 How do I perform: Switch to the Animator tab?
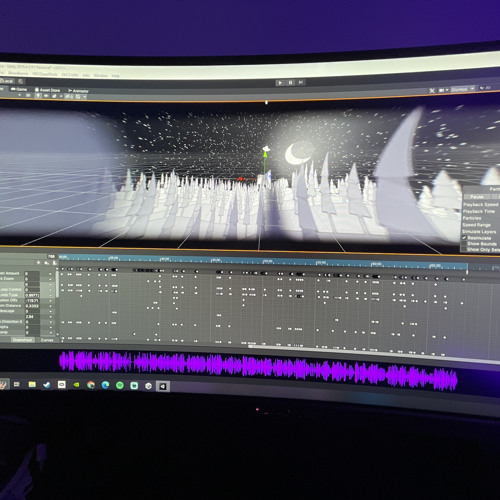pyautogui.click(x=79, y=91)
